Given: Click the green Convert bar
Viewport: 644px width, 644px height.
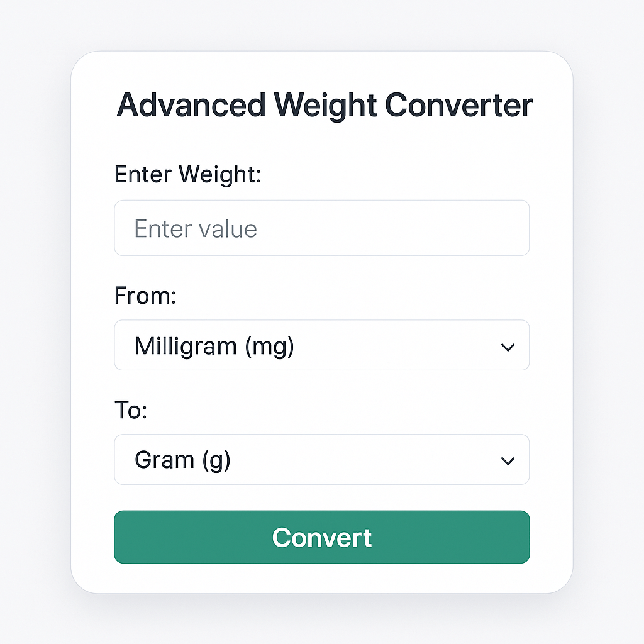Looking at the screenshot, I should [x=322, y=537].
